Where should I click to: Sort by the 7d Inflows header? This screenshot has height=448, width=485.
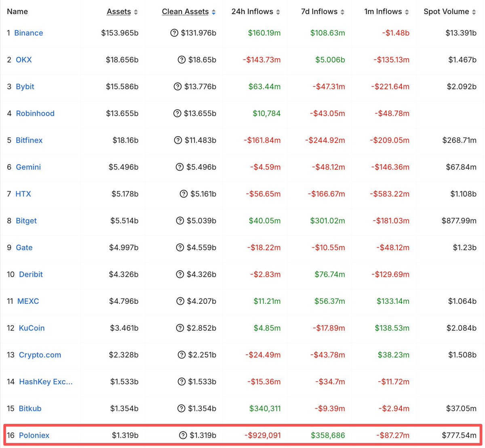323,12
